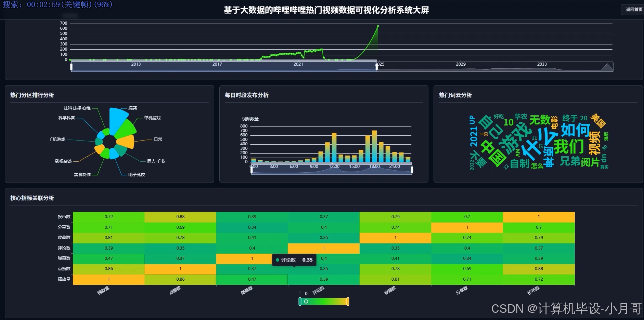Click the 核心指标关联分析 panel title
644x320 pixels.
coord(32,198)
